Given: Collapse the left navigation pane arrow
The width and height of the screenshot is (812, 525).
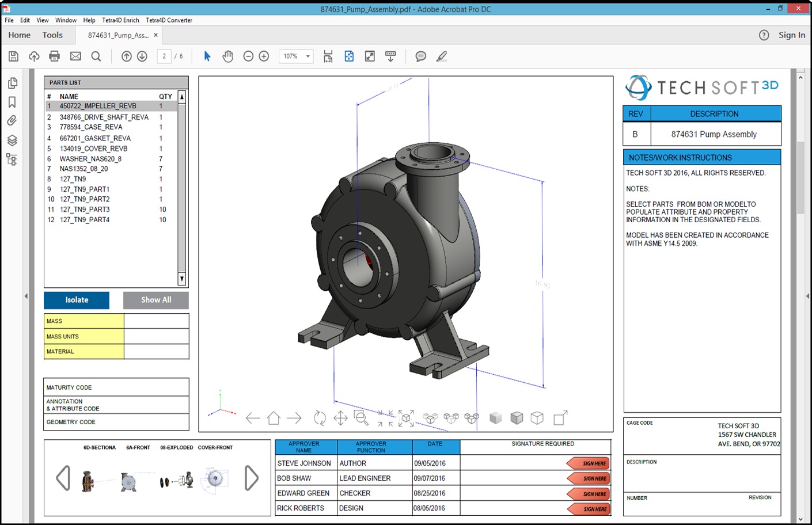Looking at the screenshot, I should coord(26,296).
